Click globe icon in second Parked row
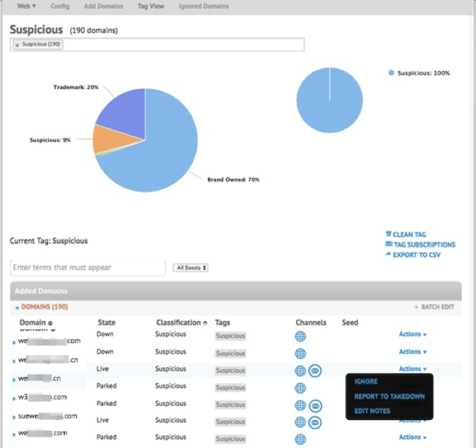The height and width of the screenshot is (448, 476). point(300,405)
